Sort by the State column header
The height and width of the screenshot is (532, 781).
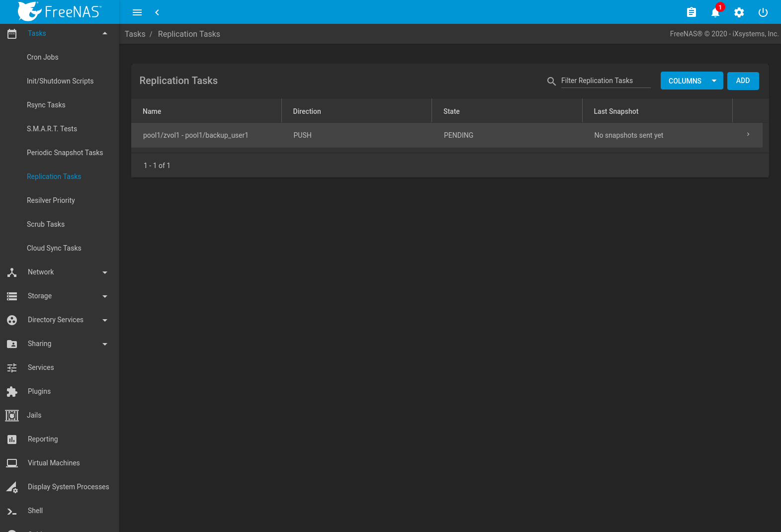[451, 111]
